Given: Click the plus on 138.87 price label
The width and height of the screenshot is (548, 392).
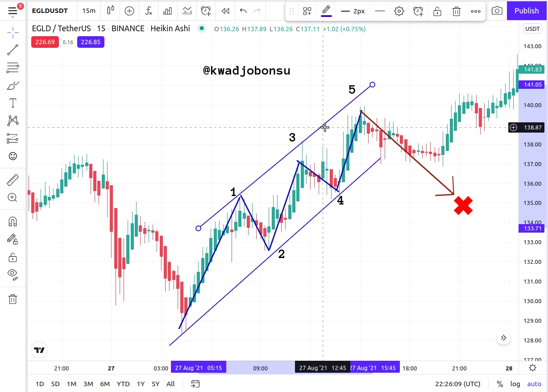Looking at the screenshot, I should coord(514,128).
